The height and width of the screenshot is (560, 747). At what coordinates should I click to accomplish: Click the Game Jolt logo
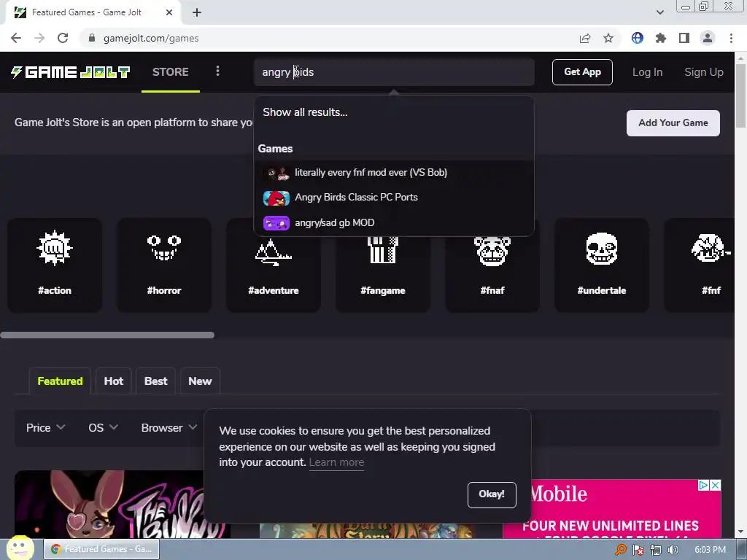click(71, 72)
